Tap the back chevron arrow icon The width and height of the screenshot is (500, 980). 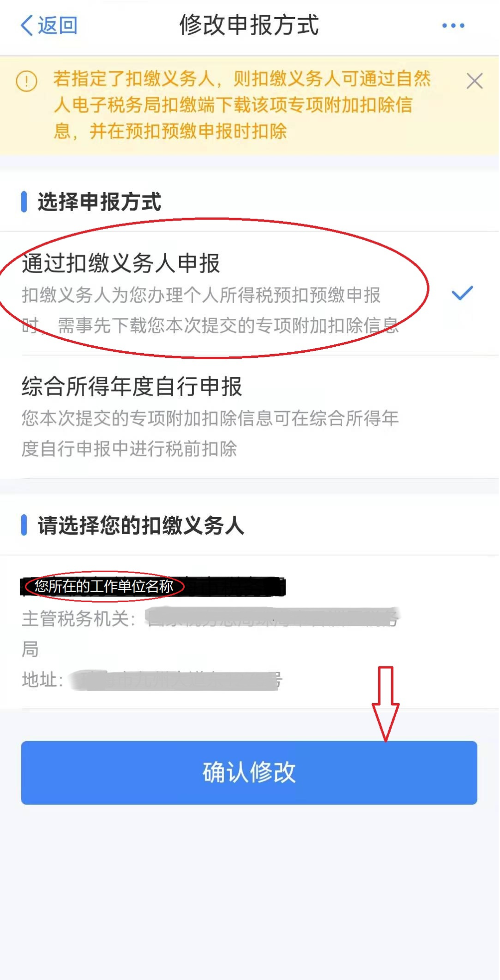tap(26, 25)
